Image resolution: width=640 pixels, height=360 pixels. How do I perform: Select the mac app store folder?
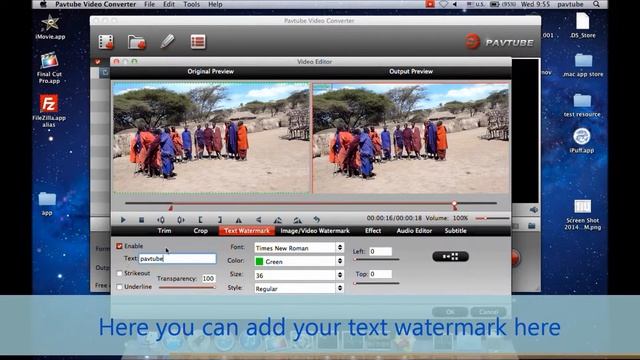(x=583, y=65)
